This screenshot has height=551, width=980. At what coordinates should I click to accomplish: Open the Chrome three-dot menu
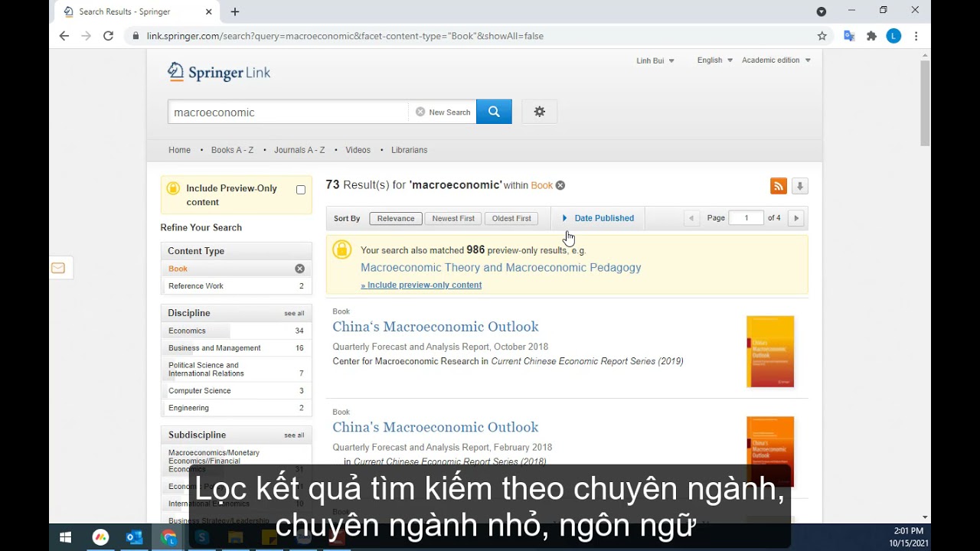[x=916, y=36]
